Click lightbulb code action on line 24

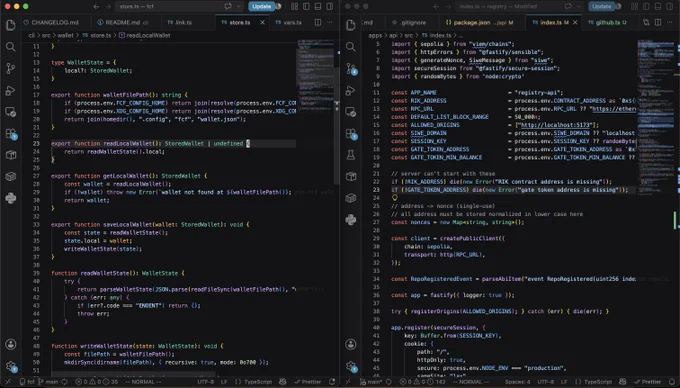(x=395, y=198)
